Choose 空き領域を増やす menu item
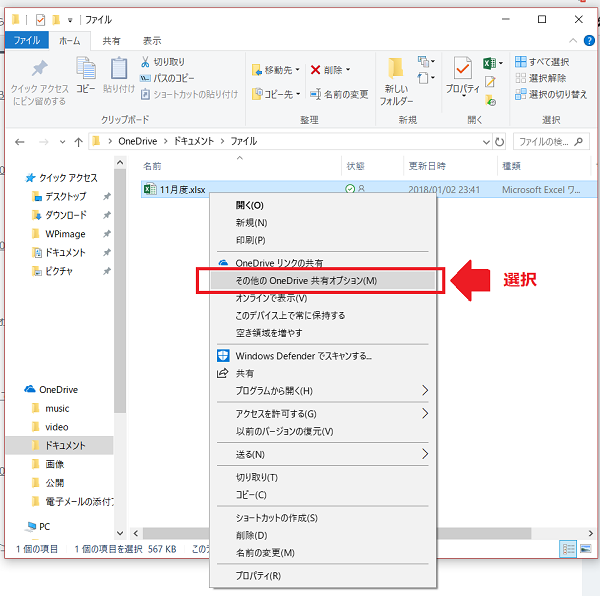 point(323,333)
